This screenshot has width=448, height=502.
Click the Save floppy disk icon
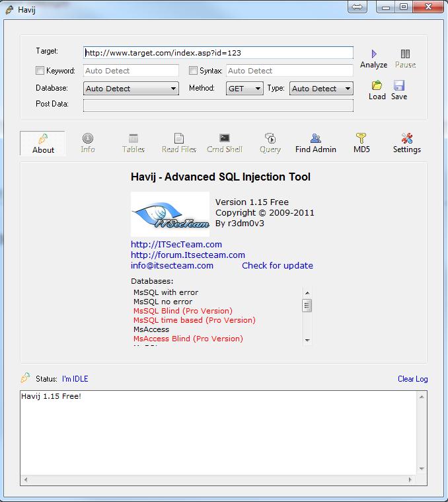(399, 85)
